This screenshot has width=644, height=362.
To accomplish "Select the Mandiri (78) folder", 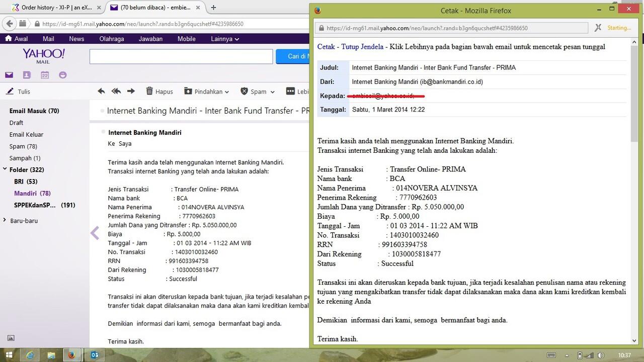I will tap(32, 193).
